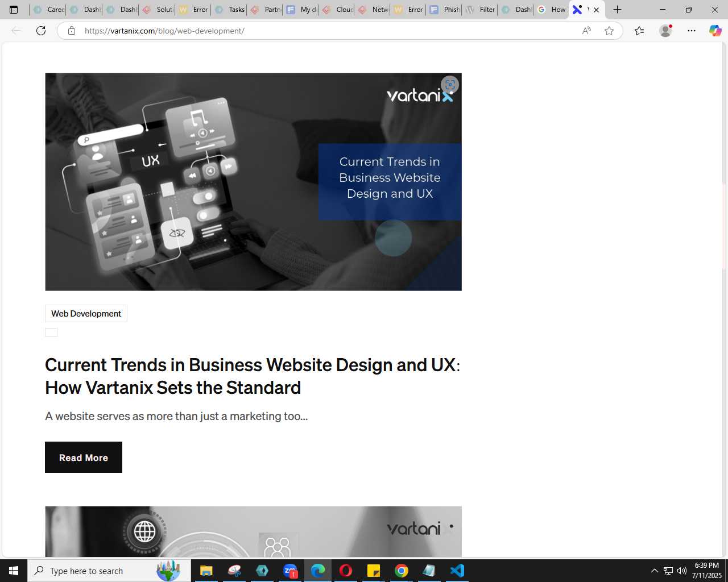Open the Web Development category tag

pyautogui.click(x=86, y=314)
